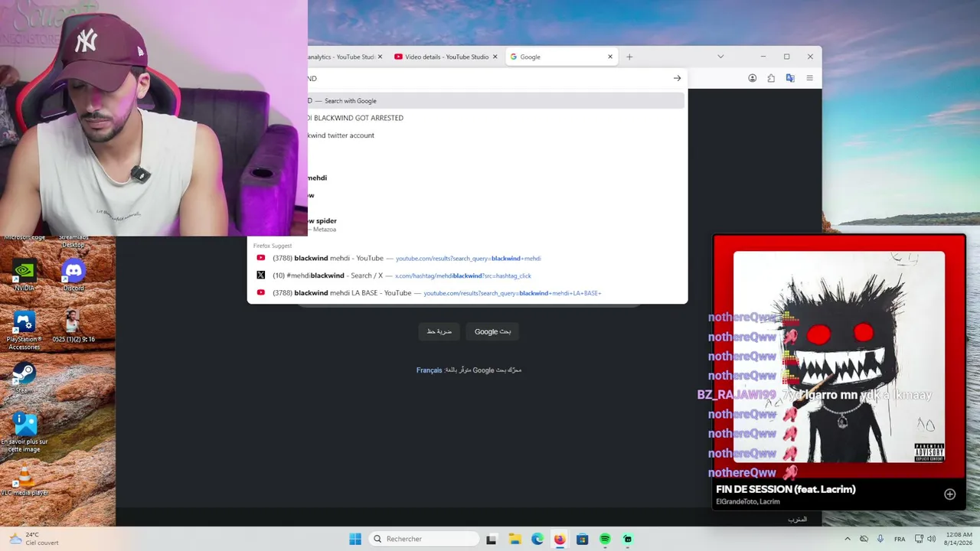Click the Google search button (بحث Google)
This screenshot has width=980, height=551.
(492, 331)
